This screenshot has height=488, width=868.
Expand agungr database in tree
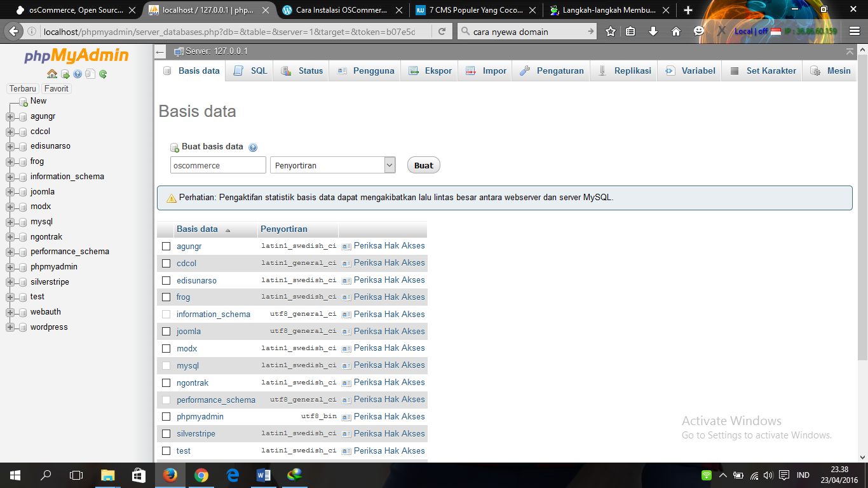pos(10,117)
